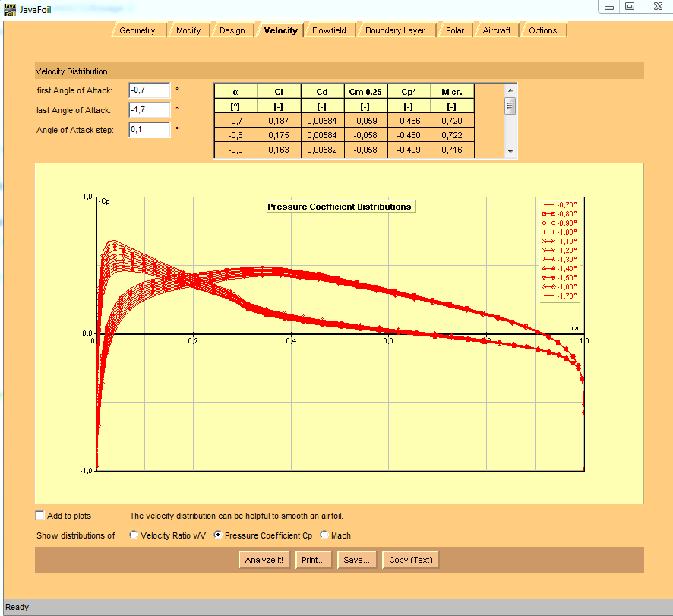
Task: Enable the Add to plots checkbox
Action: (x=40, y=516)
